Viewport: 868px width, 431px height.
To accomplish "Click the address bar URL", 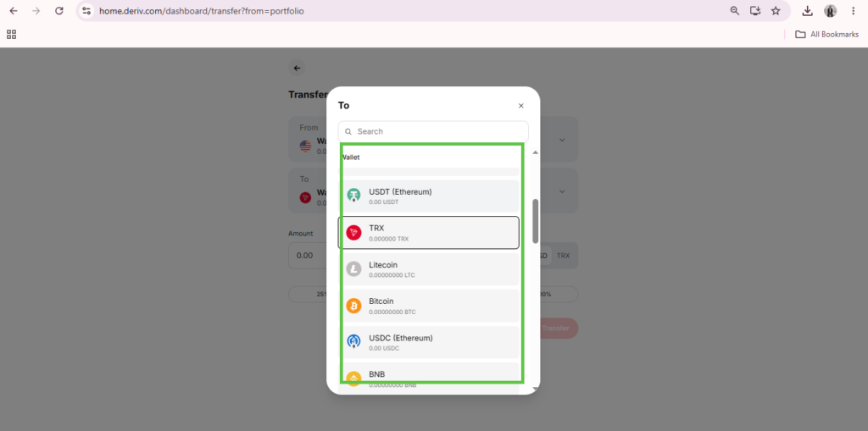I will pyautogui.click(x=202, y=10).
